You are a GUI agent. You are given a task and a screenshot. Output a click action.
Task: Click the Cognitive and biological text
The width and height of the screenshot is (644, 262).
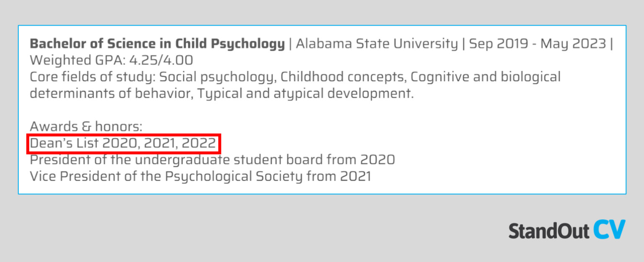pyautogui.click(x=485, y=77)
